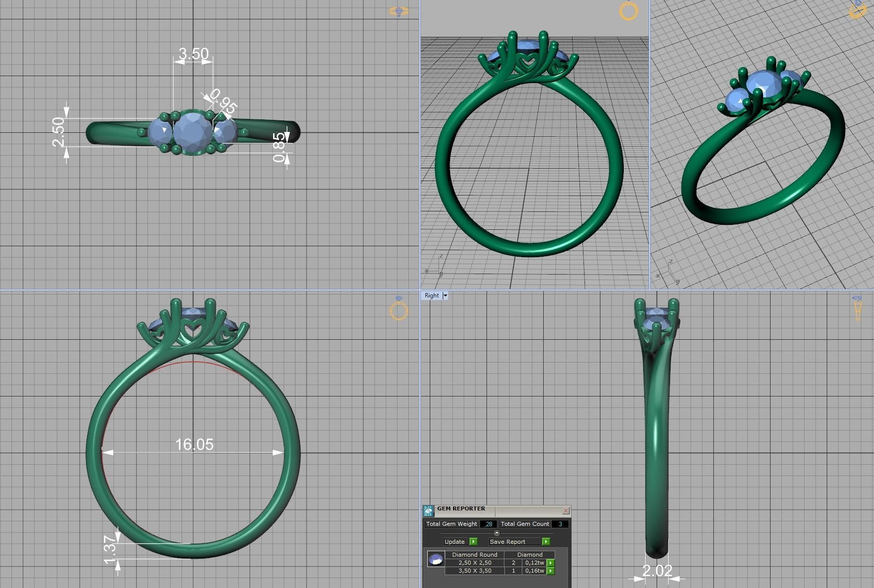Click the quantity 2 cell in Gem Reporter
Screen dimensions: 874x588
coord(513,563)
